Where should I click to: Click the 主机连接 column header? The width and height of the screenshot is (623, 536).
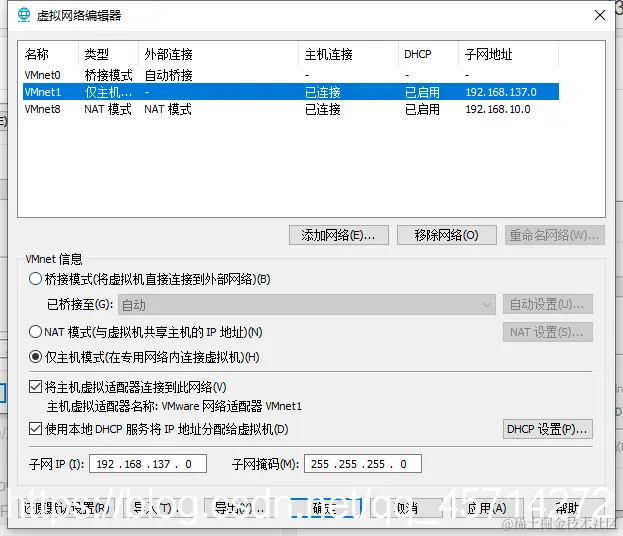348,54
